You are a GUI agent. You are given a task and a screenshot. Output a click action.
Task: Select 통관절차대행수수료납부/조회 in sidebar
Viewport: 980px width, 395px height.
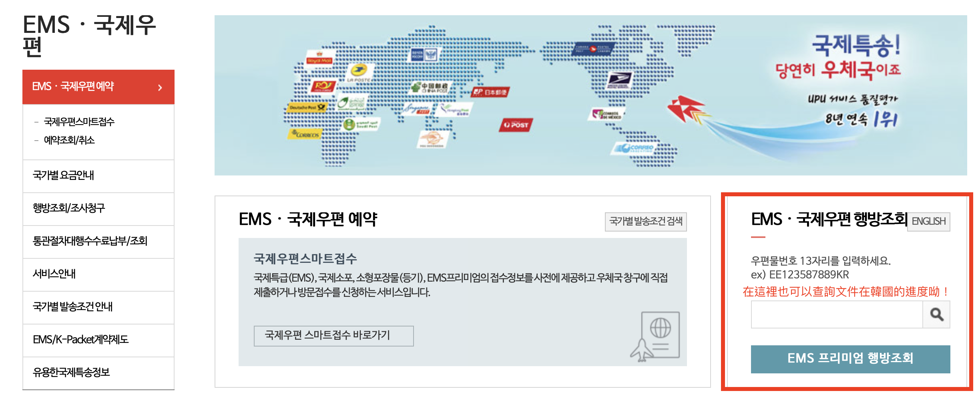(x=98, y=242)
